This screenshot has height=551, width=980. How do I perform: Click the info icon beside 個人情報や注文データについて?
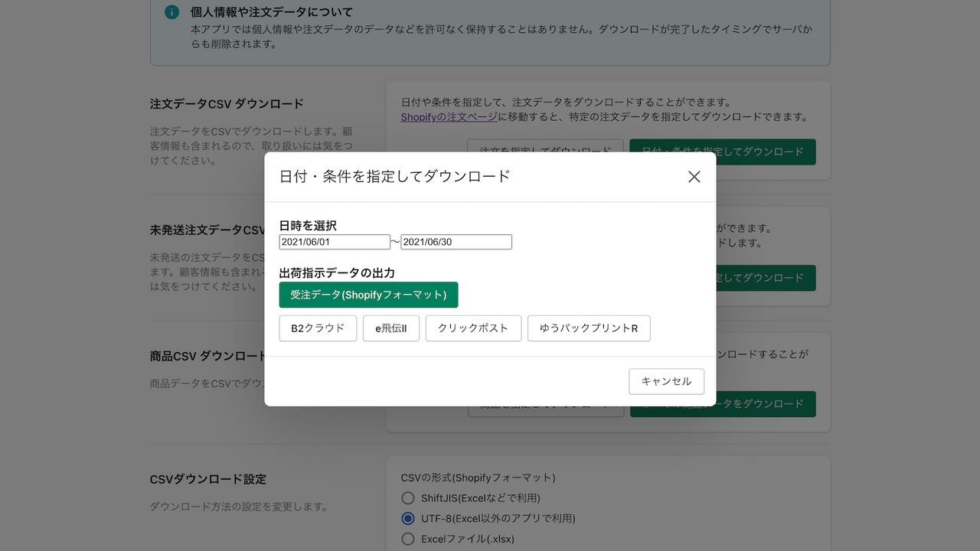coord(171,12)
